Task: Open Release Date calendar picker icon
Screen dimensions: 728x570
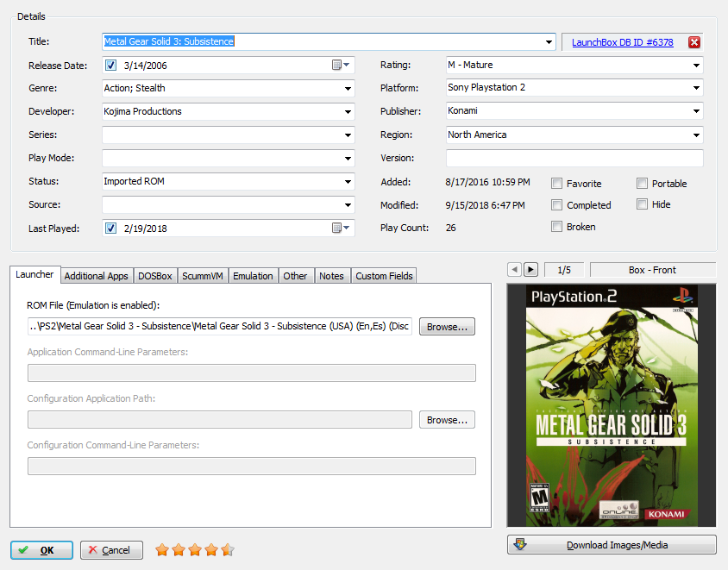Action: click(x=341, y=65)
